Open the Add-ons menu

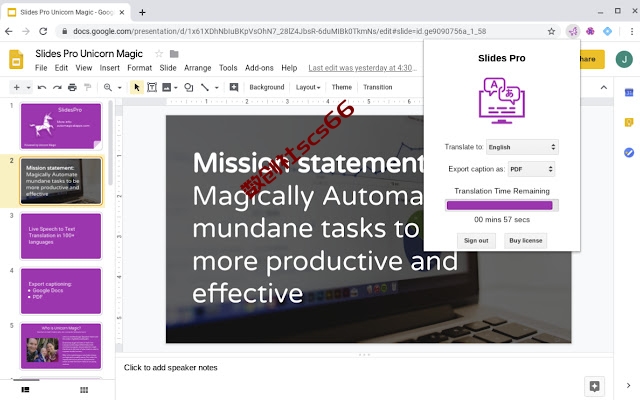coord(259,68)
